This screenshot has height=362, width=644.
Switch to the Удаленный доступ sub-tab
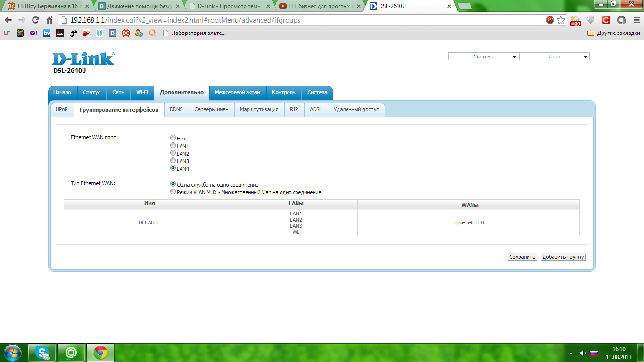(x=356, y=109)
